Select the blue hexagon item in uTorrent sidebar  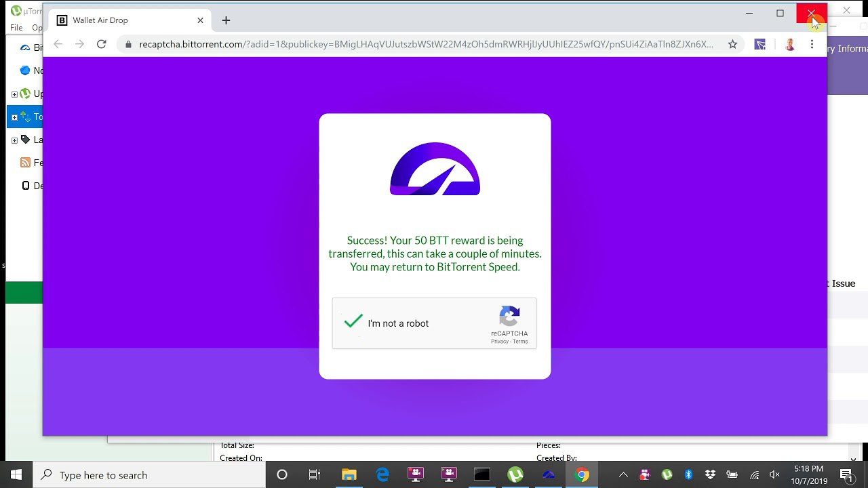(25, 70)
